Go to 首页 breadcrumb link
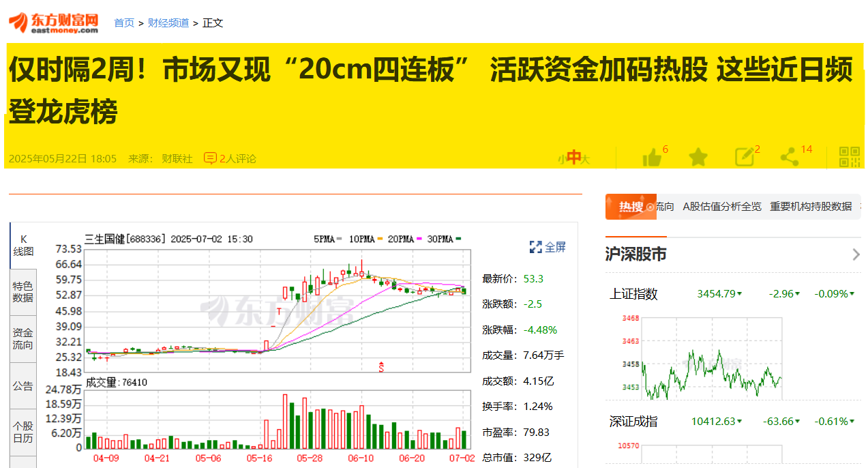The image size is (868, 468). (x=124, y=23)
